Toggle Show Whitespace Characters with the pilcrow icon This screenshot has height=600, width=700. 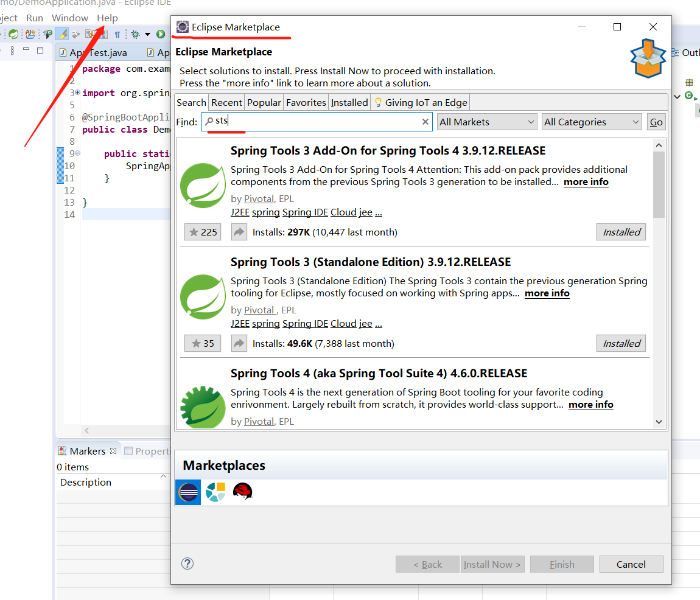(117, 33)
